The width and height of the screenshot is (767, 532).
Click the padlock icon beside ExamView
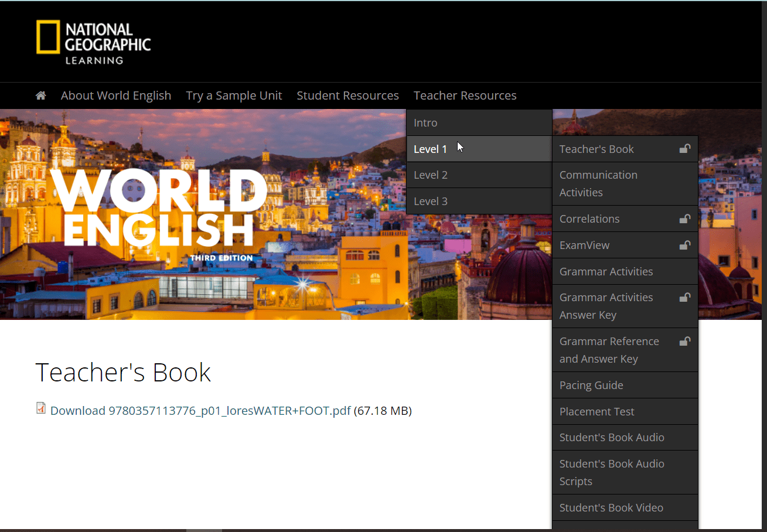coord(684,245)
